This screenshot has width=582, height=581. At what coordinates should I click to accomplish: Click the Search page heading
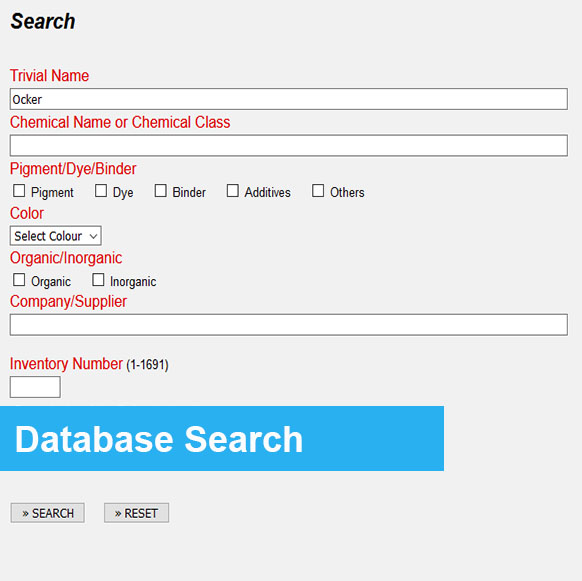pos(43,21)
